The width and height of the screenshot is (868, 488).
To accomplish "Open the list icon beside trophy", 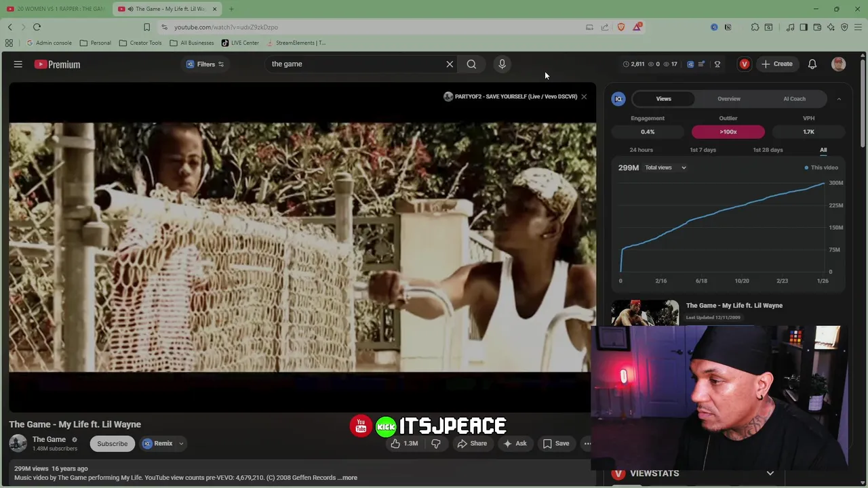I will (702, 64).
